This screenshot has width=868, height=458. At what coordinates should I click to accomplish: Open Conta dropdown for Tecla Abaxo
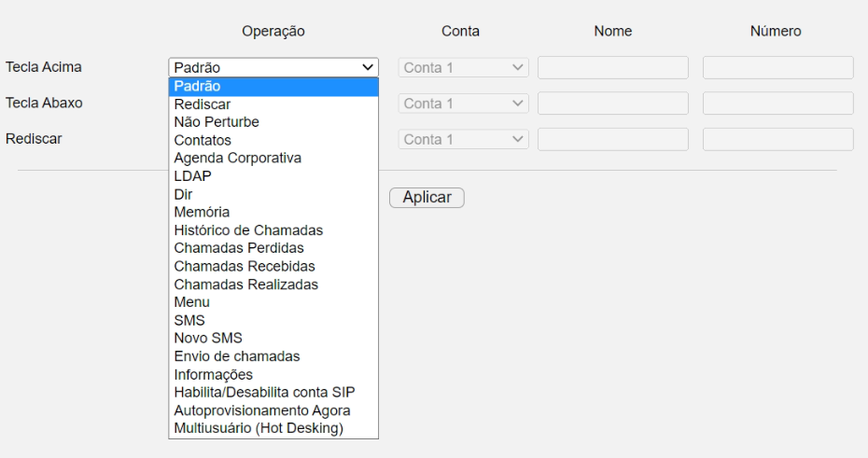click(x=463, y=104)
